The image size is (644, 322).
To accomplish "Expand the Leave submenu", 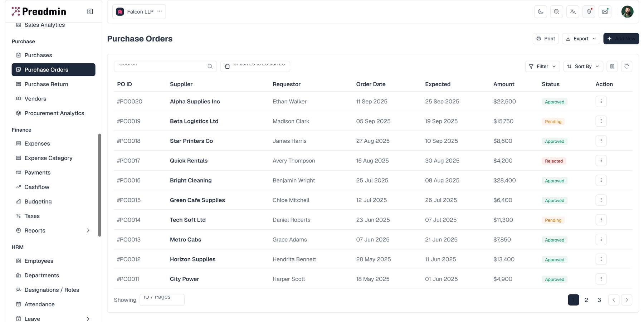I will point(53,318).
